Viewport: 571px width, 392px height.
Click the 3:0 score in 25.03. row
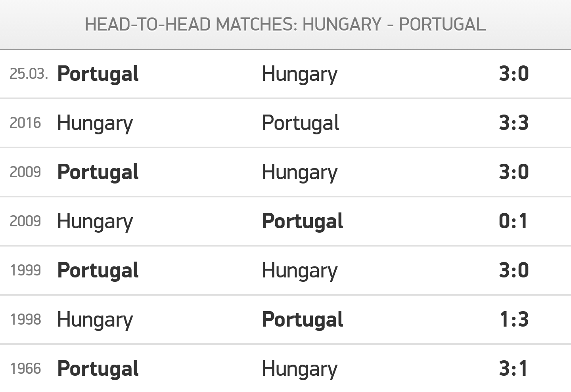coord(514,74)
